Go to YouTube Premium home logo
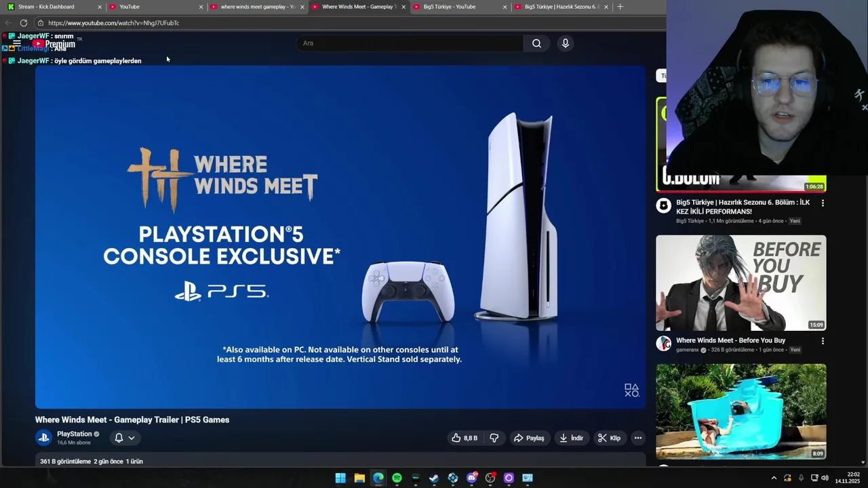Image resolution: width=868 pixels, height=488 pixels. (54, 44)
